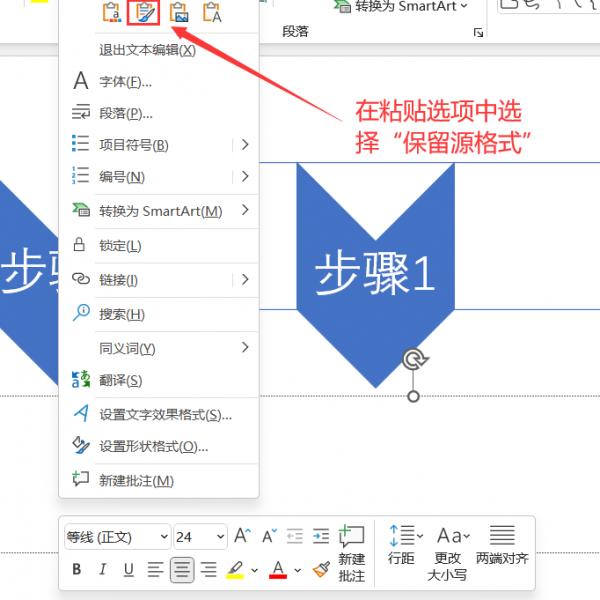Click the 编号 numbered list icon

tap(80, 175)
